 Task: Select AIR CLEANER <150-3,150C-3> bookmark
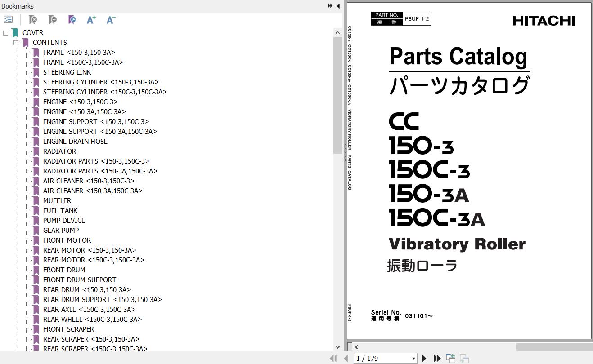coord(89,181)
